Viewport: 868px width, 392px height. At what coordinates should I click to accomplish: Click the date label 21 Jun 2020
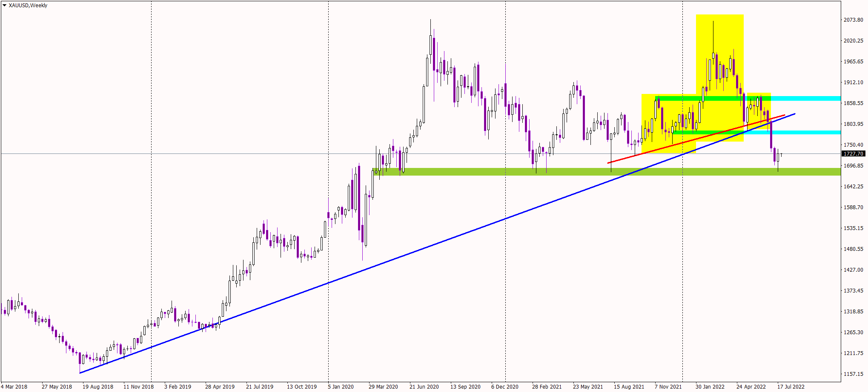pos(424,387)
